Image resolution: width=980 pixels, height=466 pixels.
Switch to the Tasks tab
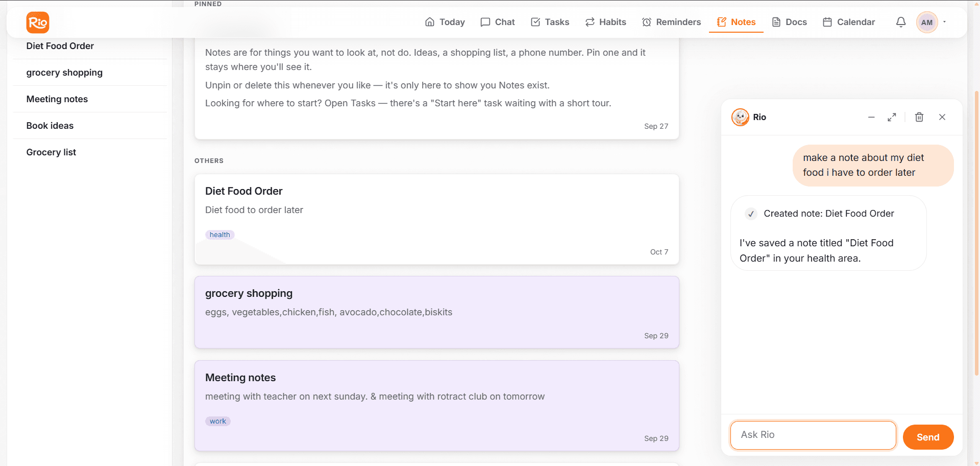click(550, 22)
